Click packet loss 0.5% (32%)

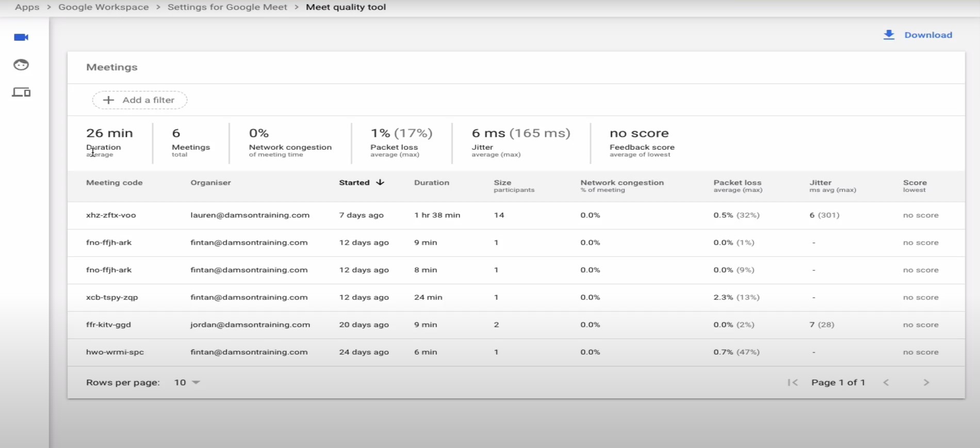coord(737,215)
